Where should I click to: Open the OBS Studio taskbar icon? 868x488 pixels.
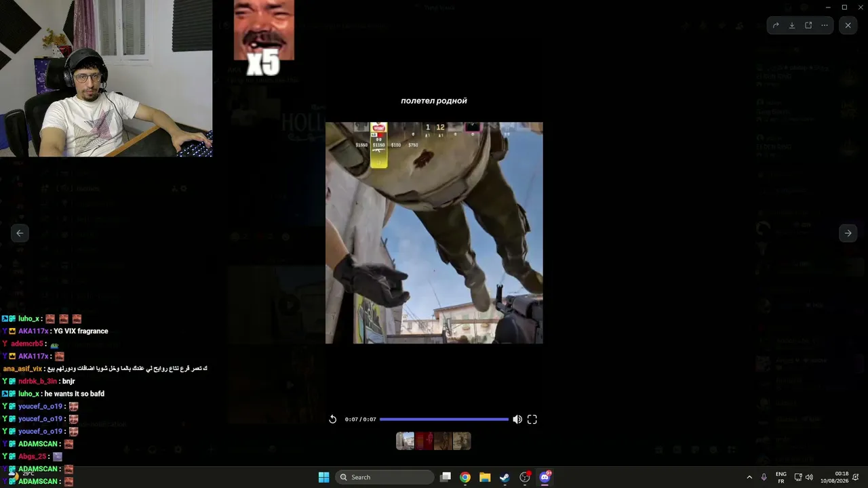pyautogui.click(x=525, y=477)
